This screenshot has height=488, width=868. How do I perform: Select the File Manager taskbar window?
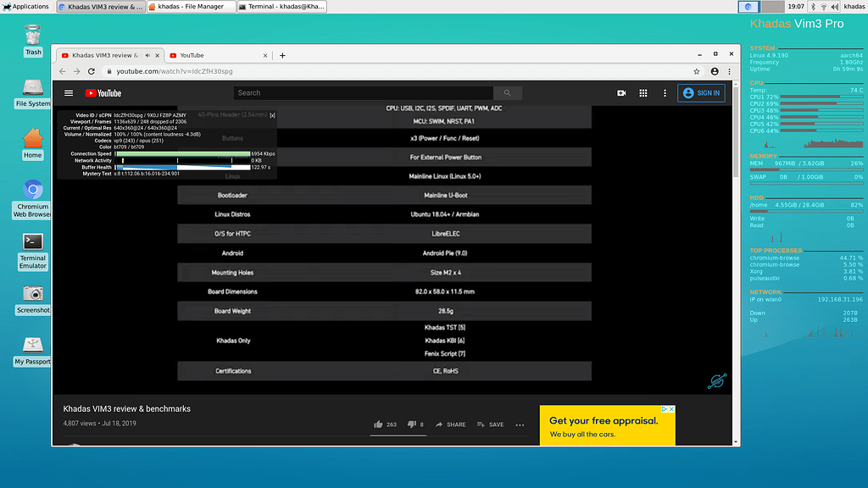[x=190, y=6]
